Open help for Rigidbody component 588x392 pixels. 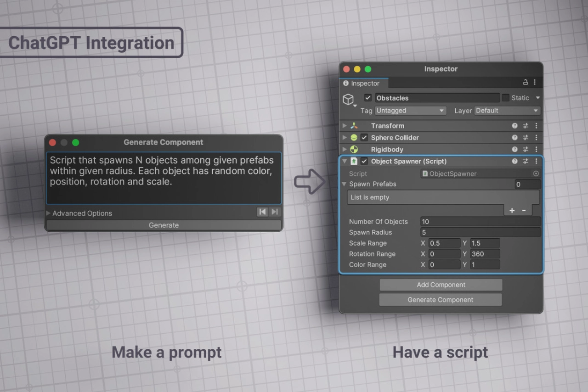[515, 150]
